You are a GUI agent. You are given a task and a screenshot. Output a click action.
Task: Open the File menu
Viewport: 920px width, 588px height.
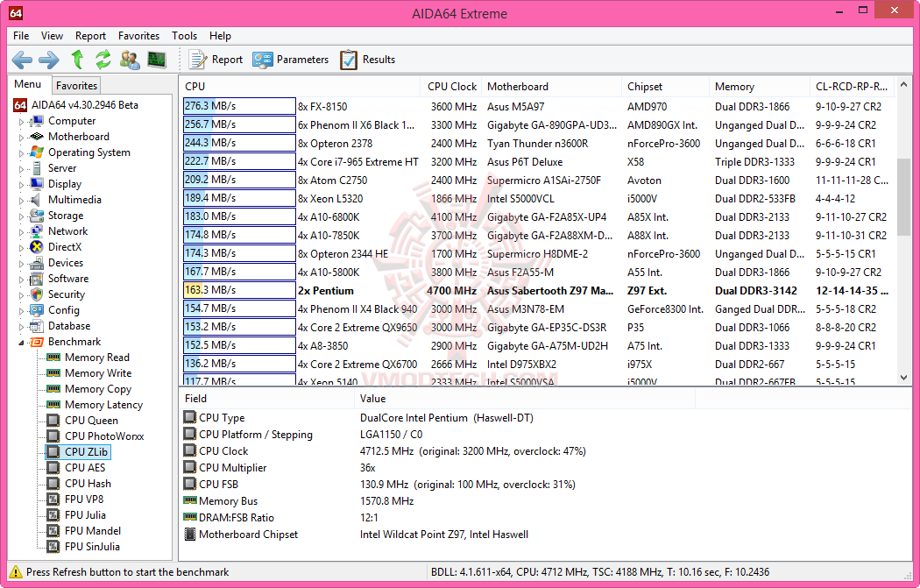[21, 36]
